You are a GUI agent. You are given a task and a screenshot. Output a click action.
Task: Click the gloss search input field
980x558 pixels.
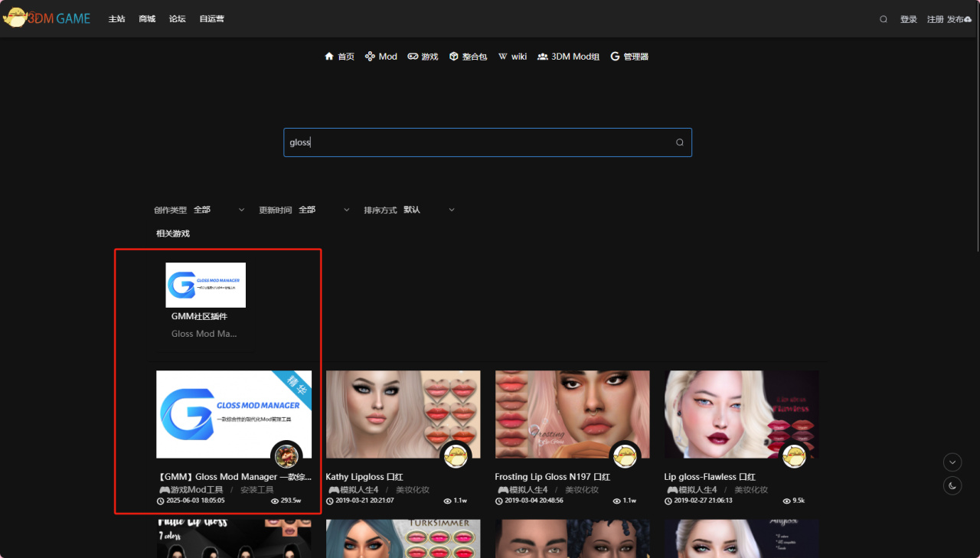pyautogui.click(x=488, y=142)
